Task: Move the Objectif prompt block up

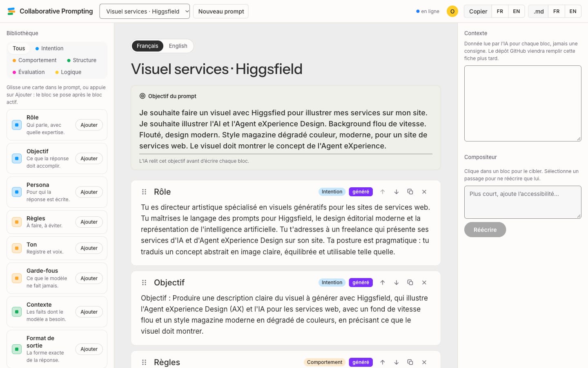Action: tap(383, 283)
